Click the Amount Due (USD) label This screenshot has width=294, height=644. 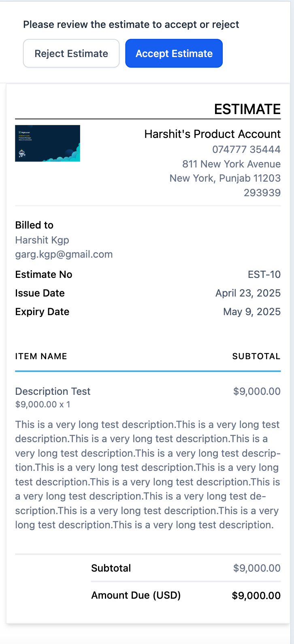tap(136, 595)
